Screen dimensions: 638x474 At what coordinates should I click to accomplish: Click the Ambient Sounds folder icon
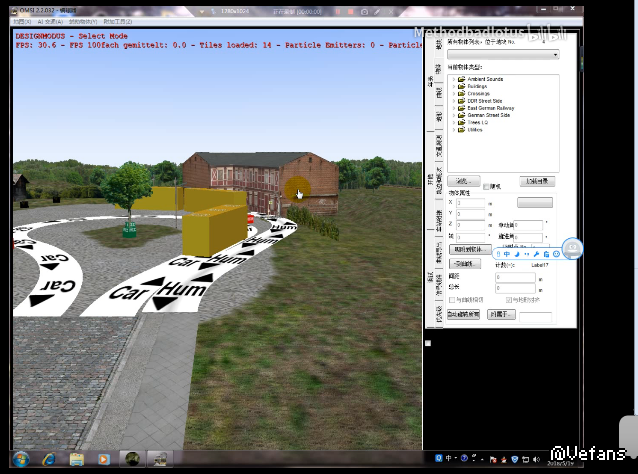(461, 79)
